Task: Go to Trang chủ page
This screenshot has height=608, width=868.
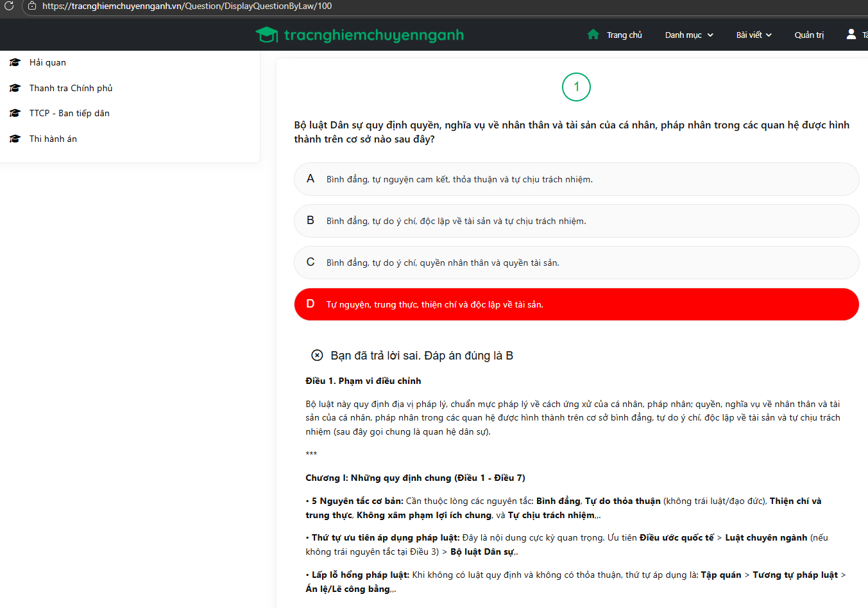Action: tap(624, 35)
